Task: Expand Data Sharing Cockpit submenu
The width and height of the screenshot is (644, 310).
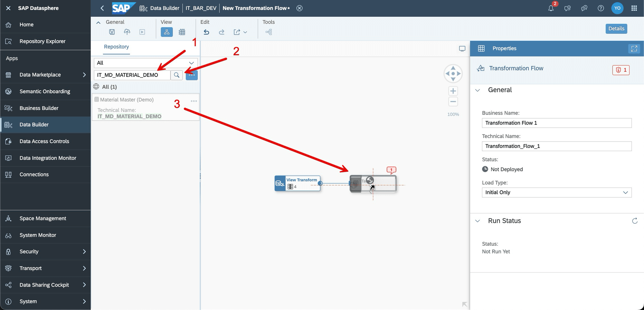Action: tap(84, 285)
